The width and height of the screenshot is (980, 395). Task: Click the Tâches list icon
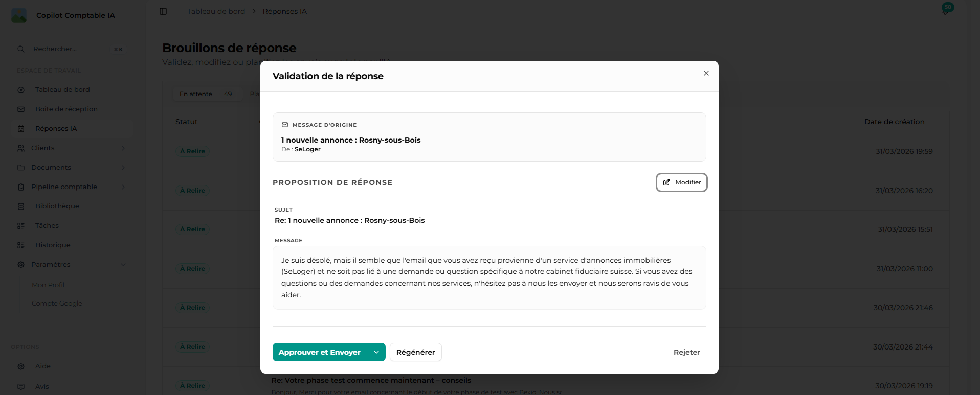21,226
